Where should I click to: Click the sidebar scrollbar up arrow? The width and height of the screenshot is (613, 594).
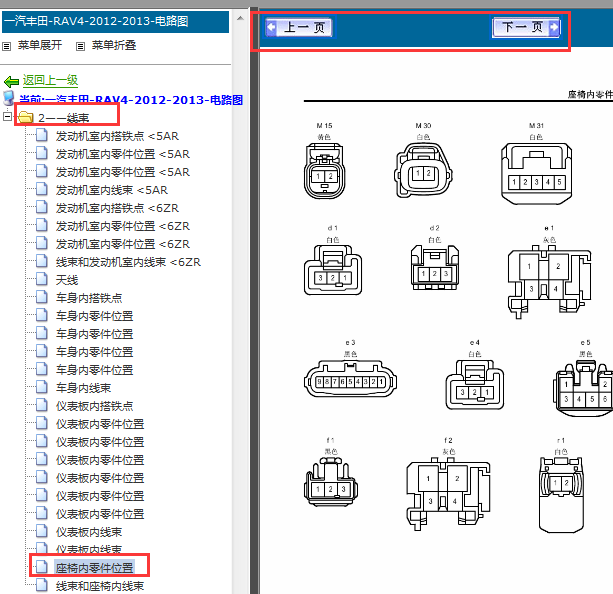pos(240,18)
